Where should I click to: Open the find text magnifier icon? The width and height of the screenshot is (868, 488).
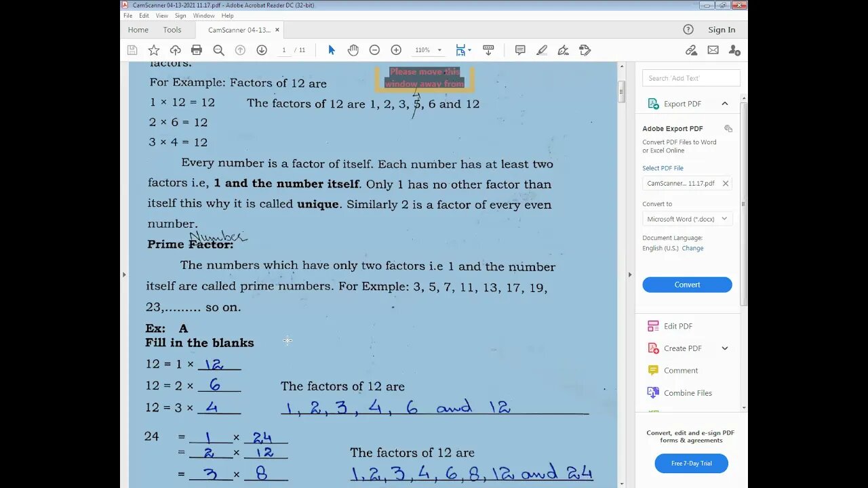point(218,50)
